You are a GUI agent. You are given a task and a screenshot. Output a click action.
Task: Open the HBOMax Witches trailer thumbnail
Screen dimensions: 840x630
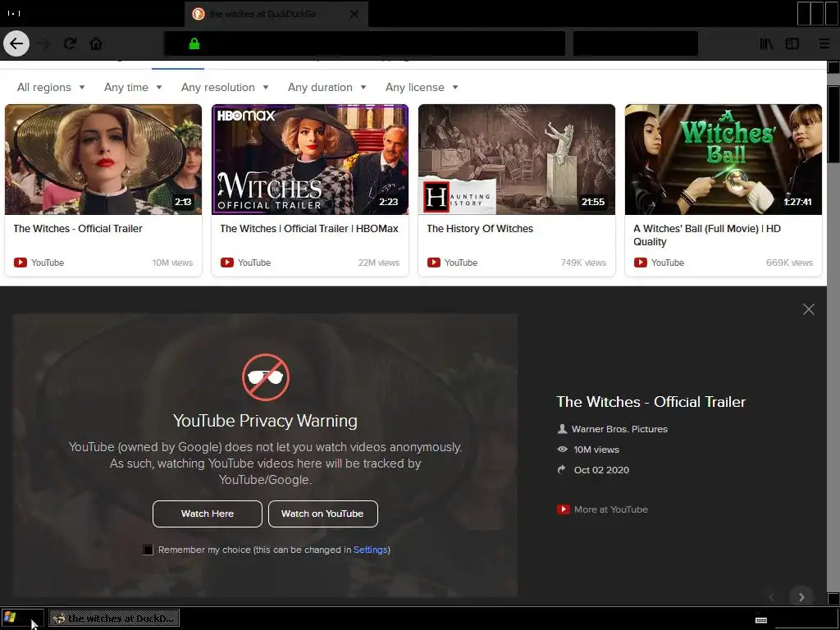tap(310, 160)
